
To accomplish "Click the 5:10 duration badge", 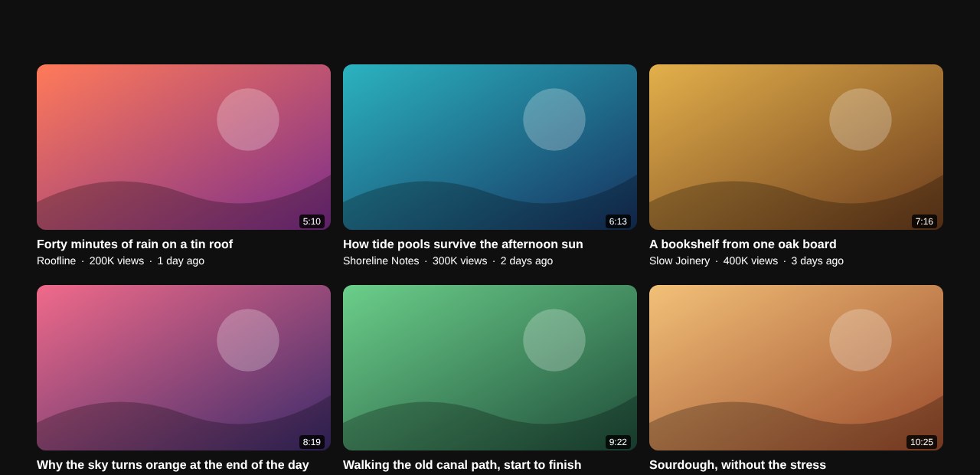I will point(312,221).
